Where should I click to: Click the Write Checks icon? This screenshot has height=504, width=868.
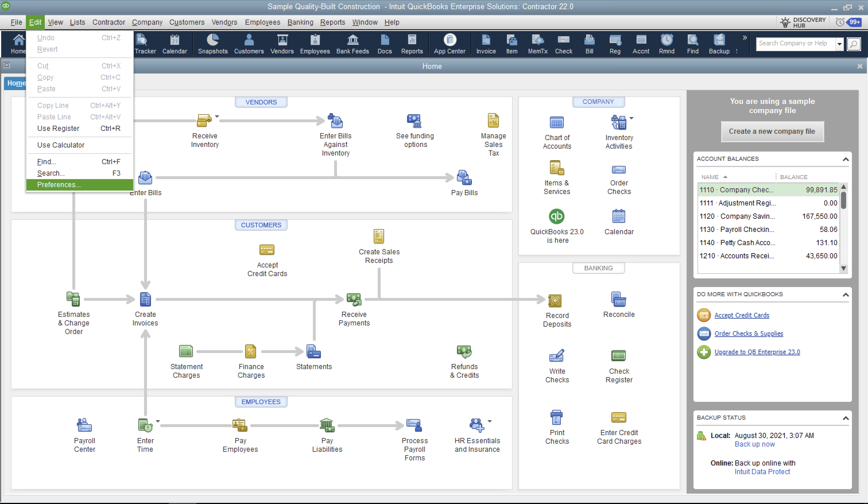pos(557,356)
